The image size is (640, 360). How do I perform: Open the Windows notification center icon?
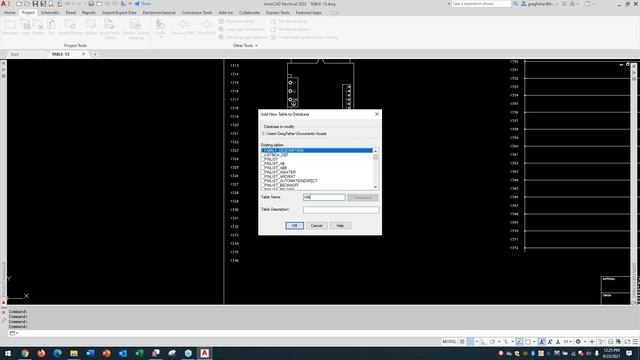629,353
